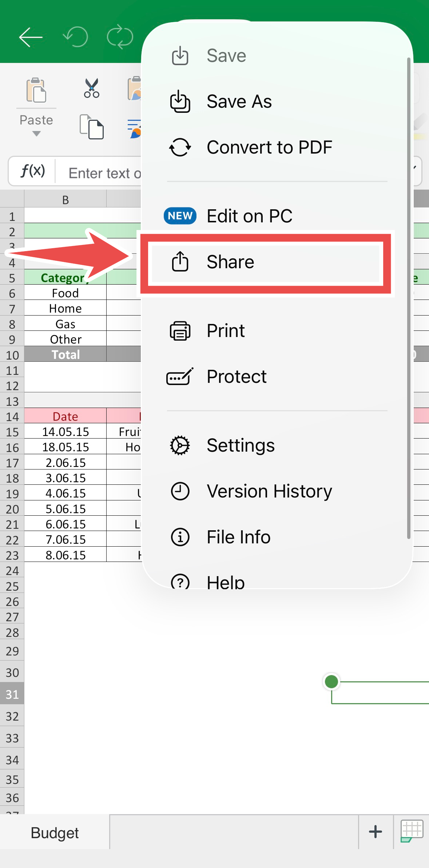Image resolution: width=429 pixels, height=868 pixels.
Task: Switch to the Budget sheet tab
Action: [x=55, y=833]
